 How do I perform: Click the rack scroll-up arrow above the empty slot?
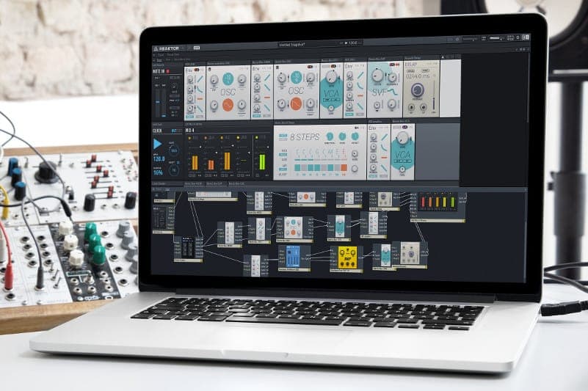[443, 57]
